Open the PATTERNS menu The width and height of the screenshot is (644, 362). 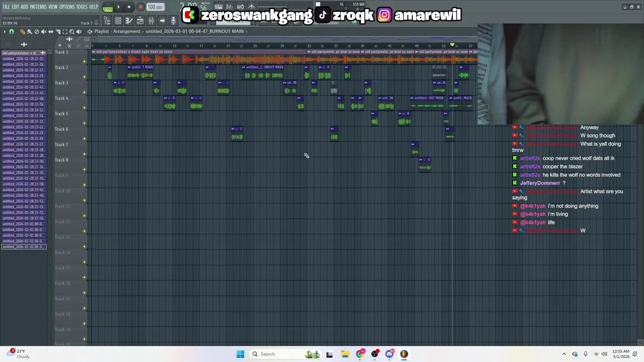(38, 7)
